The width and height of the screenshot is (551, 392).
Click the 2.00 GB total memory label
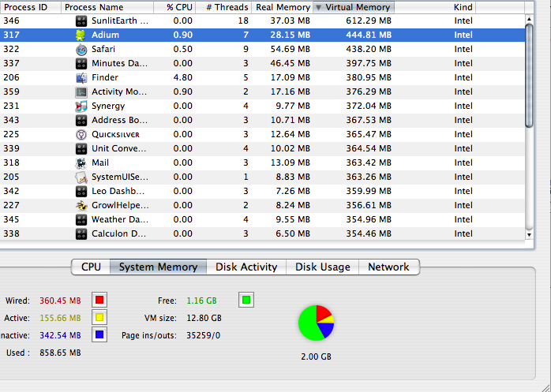click(x=316, y=357)
